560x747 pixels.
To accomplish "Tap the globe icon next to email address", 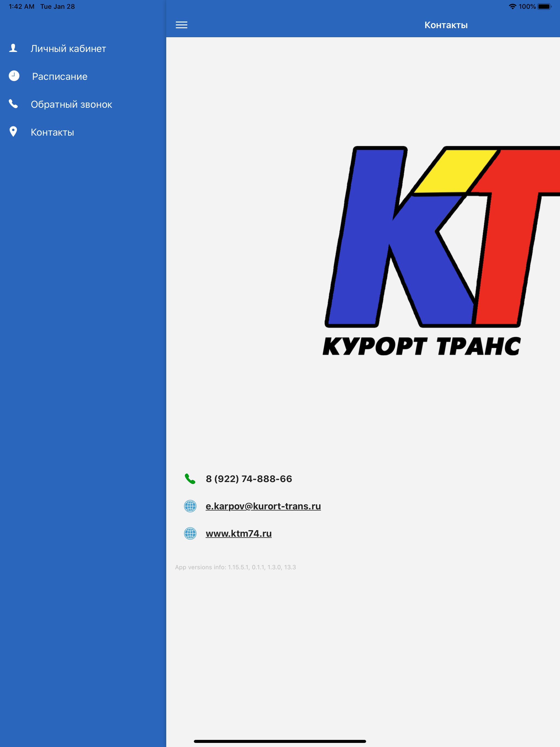I will [190, 506].
